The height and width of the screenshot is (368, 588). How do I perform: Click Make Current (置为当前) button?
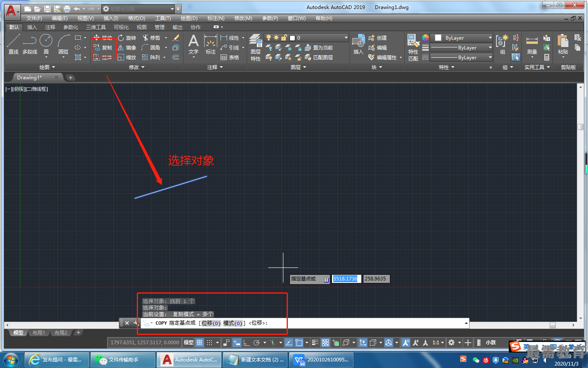pos(319,47)
